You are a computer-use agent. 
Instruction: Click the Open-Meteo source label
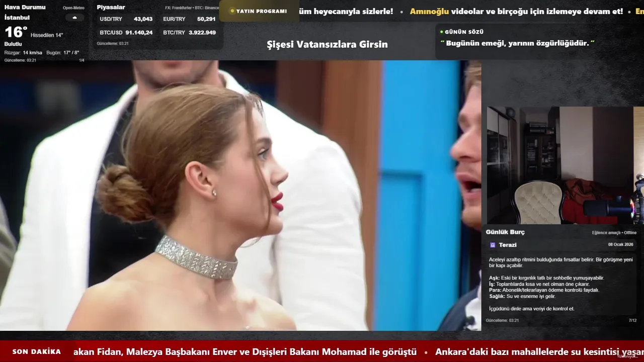coord(73,8)
